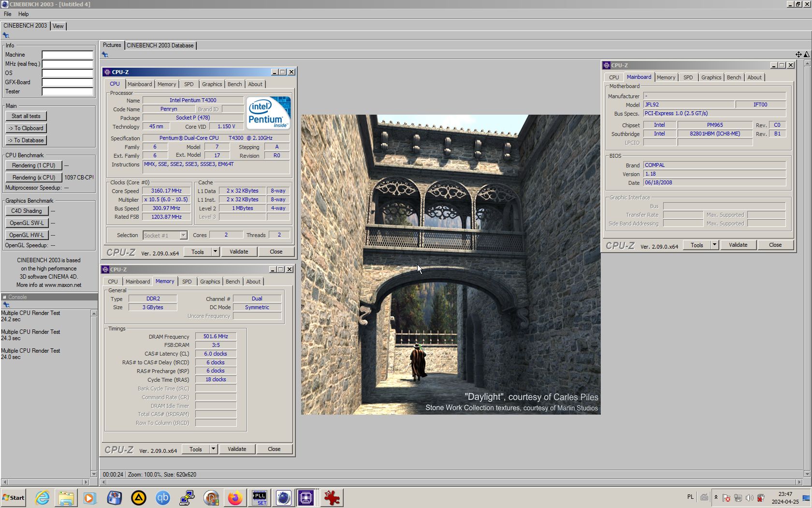Image resolution: width=812 pixels, height=508 pixels.
Task: Click the To Clipboard button
Action: click(26, 128)
